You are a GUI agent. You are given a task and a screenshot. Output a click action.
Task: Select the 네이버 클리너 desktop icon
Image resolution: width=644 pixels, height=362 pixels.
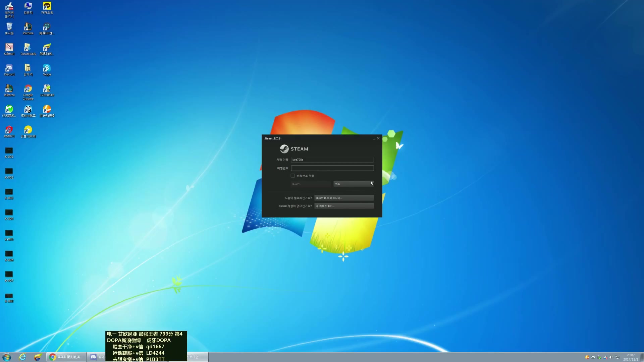(x=9, y=10)
